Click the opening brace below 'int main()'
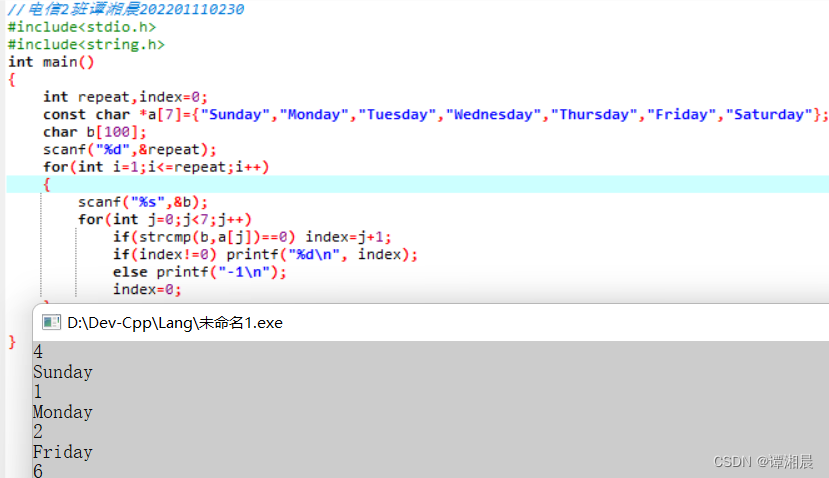829x478 pixels. point(12,80)
